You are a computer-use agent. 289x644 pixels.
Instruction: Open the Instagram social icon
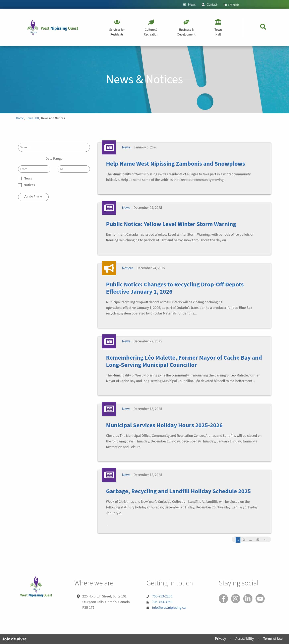click(x=235, y=598)
